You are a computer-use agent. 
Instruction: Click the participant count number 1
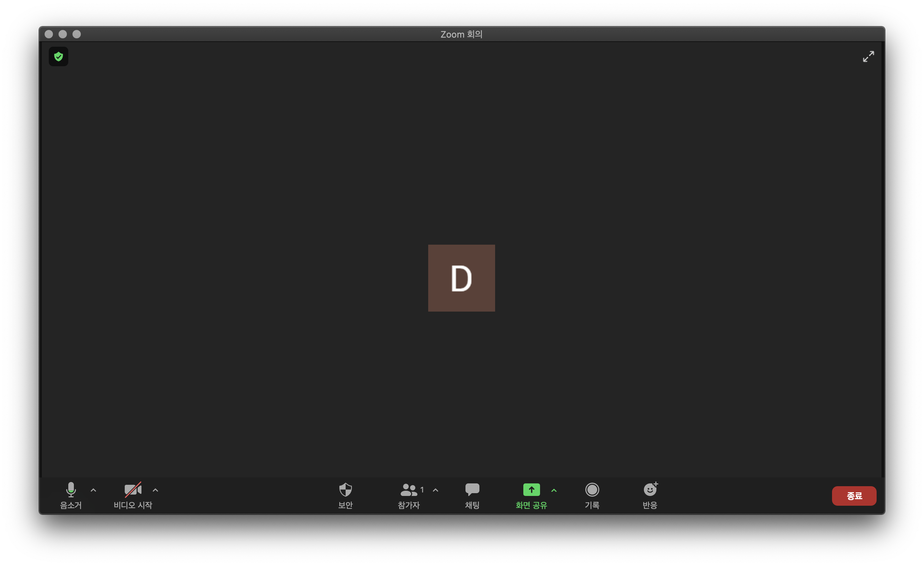(x=422, y=489)
